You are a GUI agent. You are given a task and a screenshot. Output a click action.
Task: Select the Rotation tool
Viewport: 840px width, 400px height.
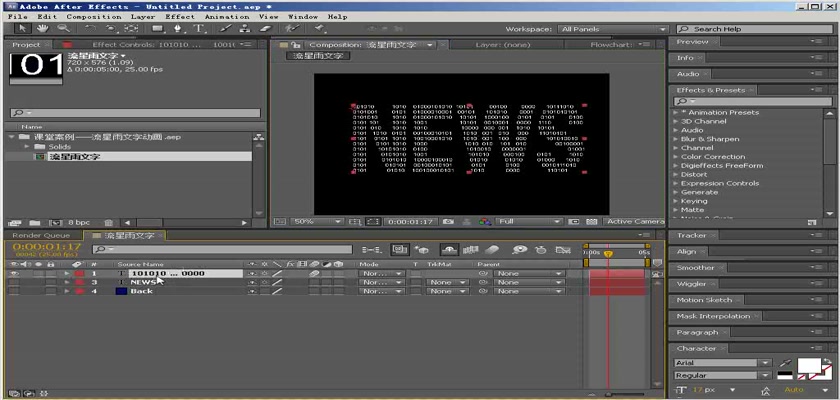[x=91, y=29]
